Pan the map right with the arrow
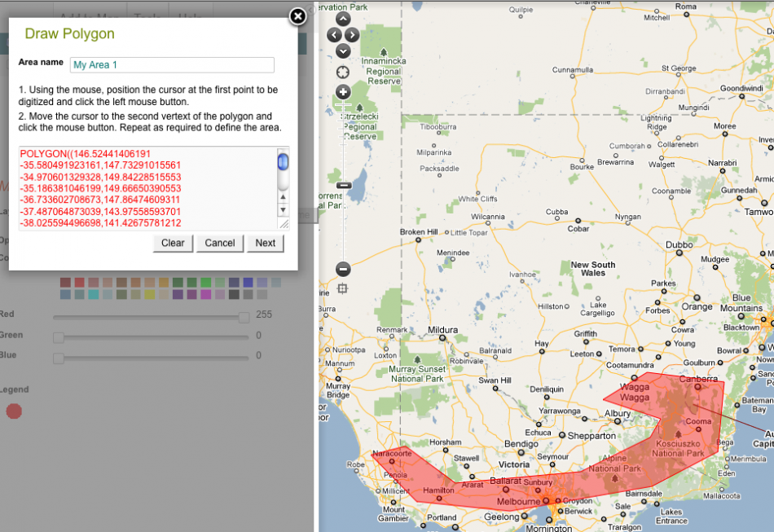 352,35
